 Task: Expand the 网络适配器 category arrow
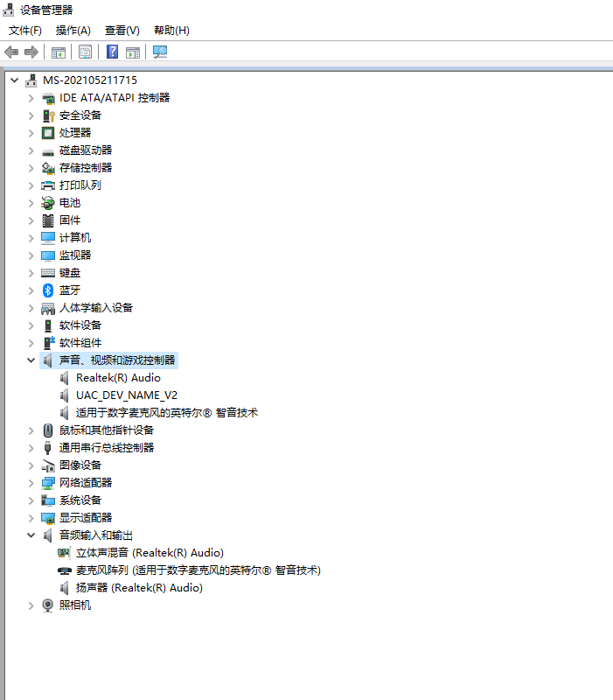pos(31,483)
